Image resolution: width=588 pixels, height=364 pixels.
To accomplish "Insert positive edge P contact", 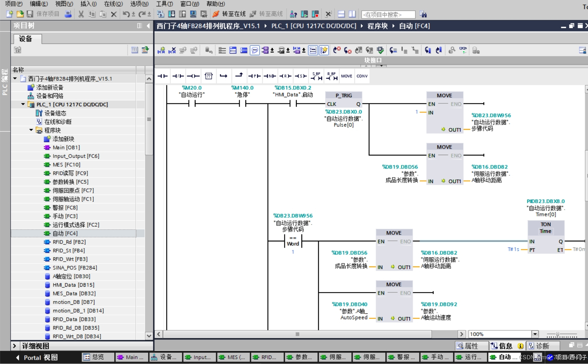I will (254, 76).
